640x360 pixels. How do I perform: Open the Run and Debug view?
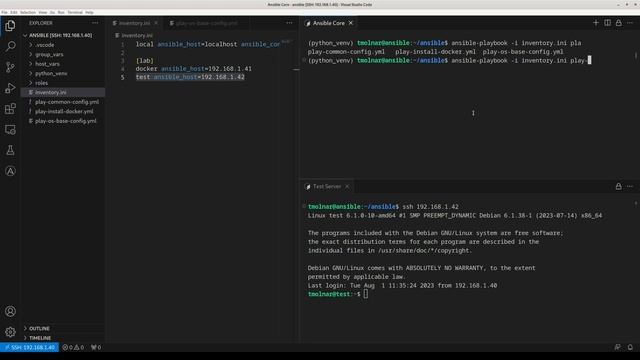tap(10, 88)
